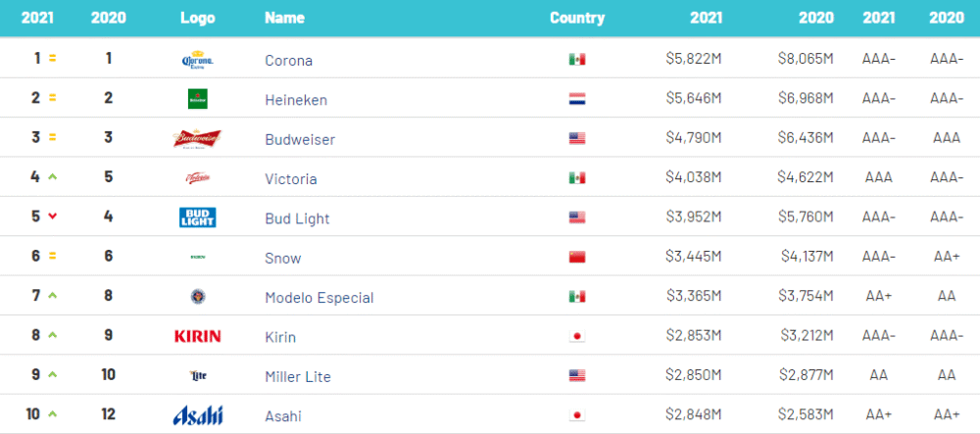
Task: Click the Miller Lite logo
Action: pos(197,375)
